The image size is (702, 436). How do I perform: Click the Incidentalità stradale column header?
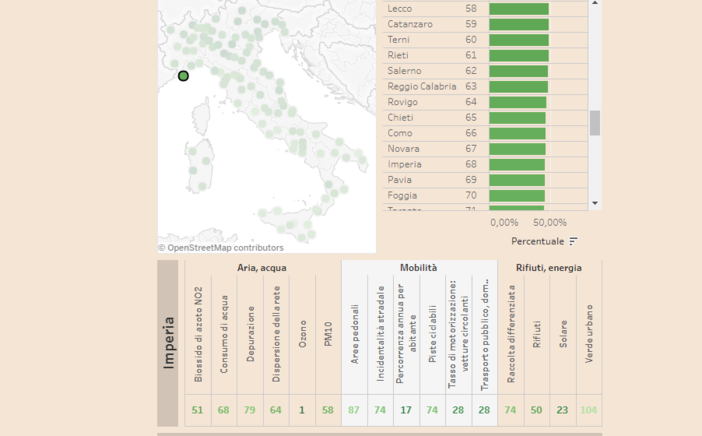(x=381, y=334)
